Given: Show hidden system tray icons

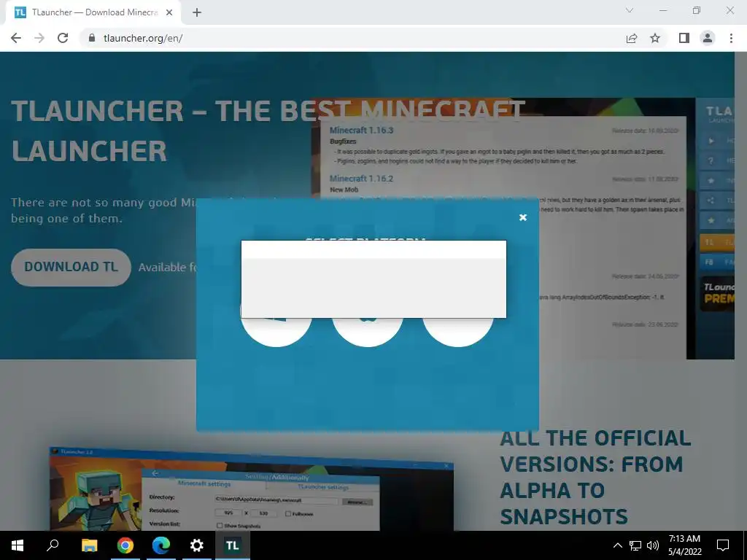Looking at the screenshot, I should [x=617, y=545].
